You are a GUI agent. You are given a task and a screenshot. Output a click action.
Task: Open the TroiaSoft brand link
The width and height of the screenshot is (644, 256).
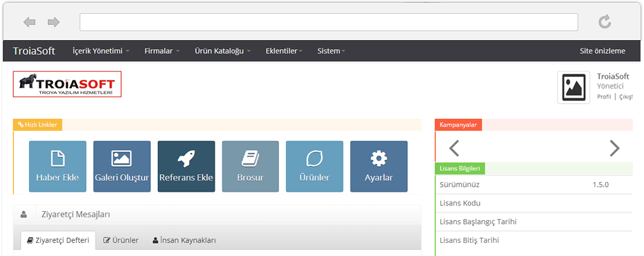[x=34, y=51]
